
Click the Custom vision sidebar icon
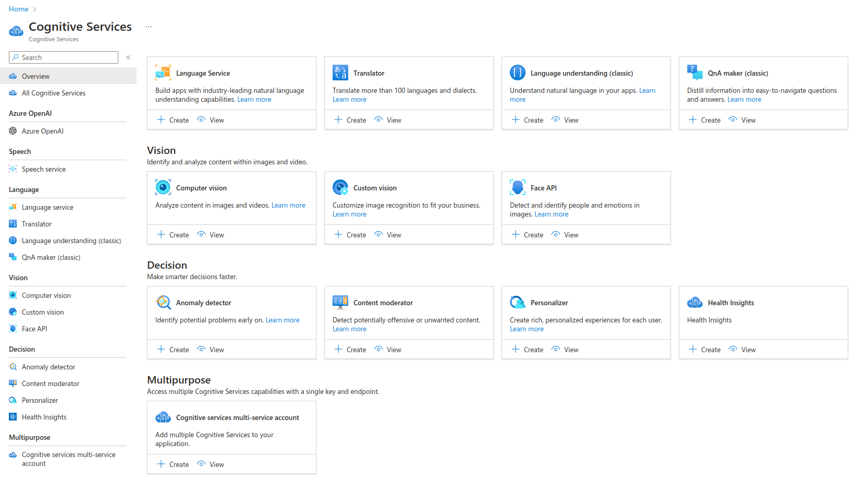coord(13,312)
